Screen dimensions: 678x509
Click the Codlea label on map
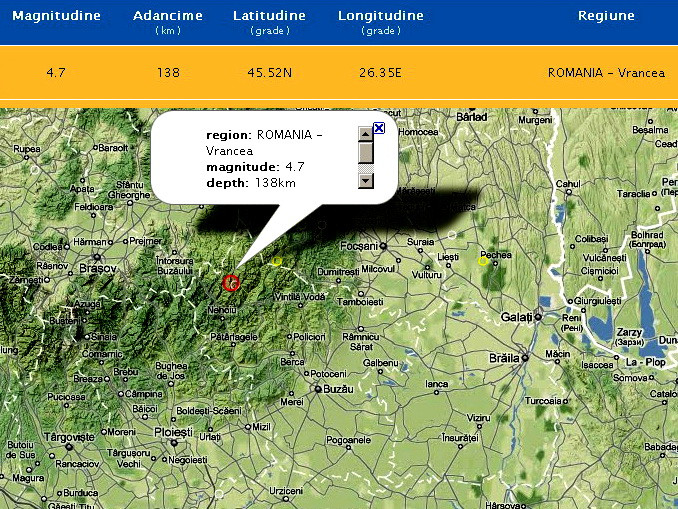48,246
